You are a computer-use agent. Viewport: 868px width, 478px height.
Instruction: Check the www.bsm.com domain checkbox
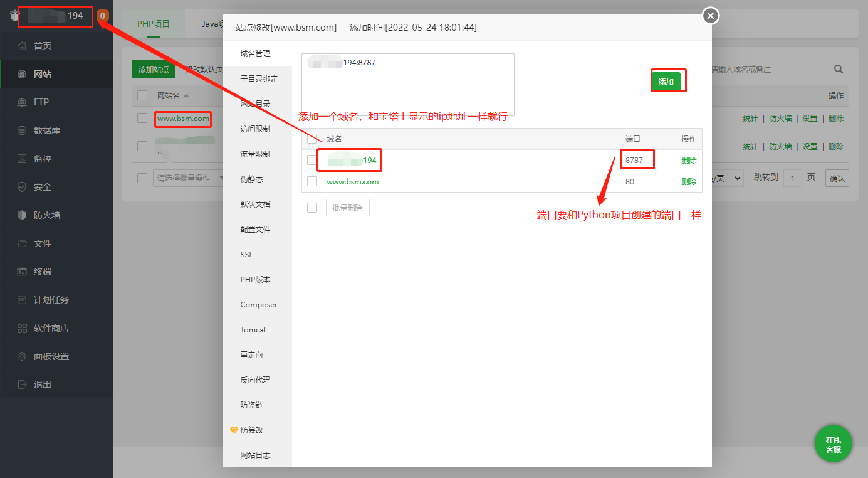[x=311, y=181]
